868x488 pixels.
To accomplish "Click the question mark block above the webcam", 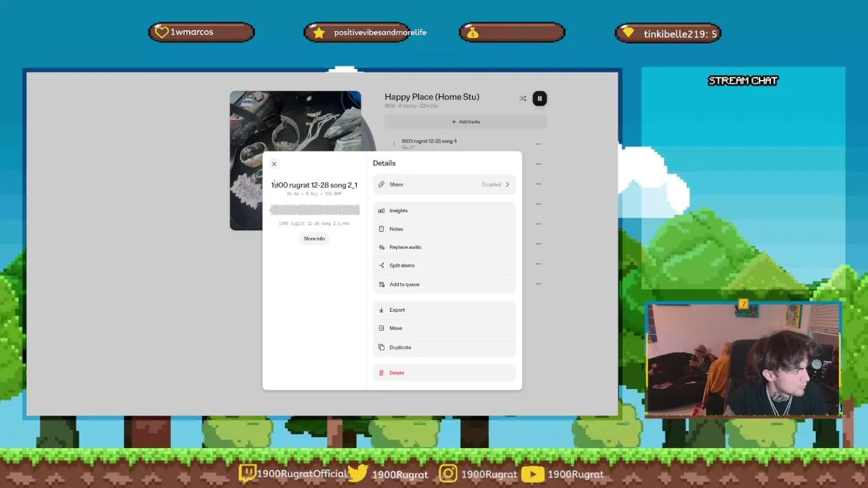I will pyautogui.click(x=744, y=304).
